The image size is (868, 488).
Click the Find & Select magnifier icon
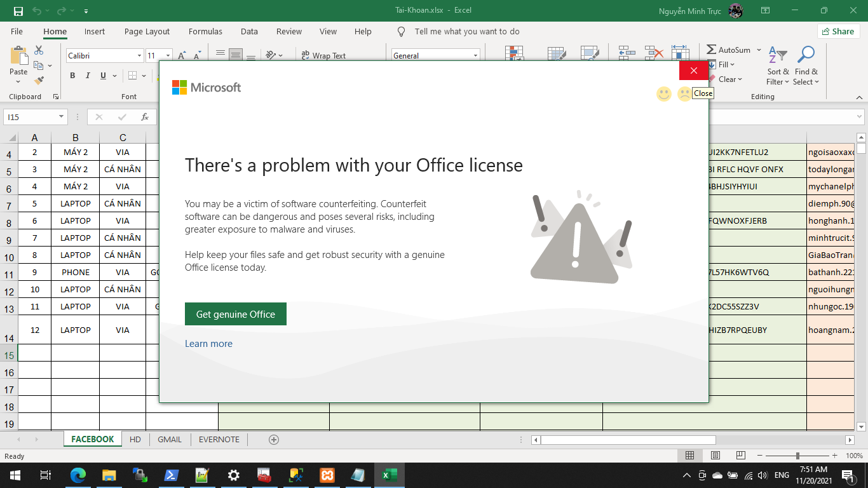[806, 55]
